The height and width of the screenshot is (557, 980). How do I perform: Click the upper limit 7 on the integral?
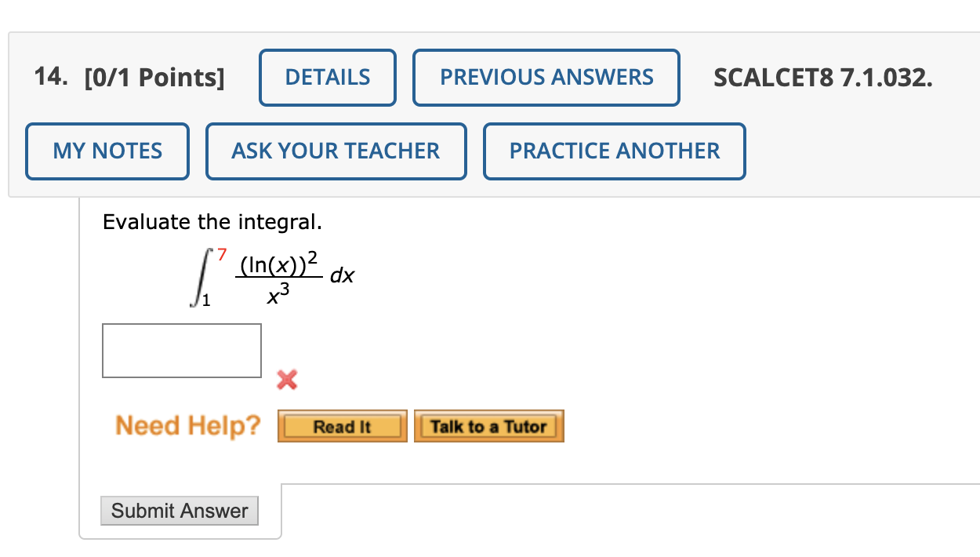[223, 252]
